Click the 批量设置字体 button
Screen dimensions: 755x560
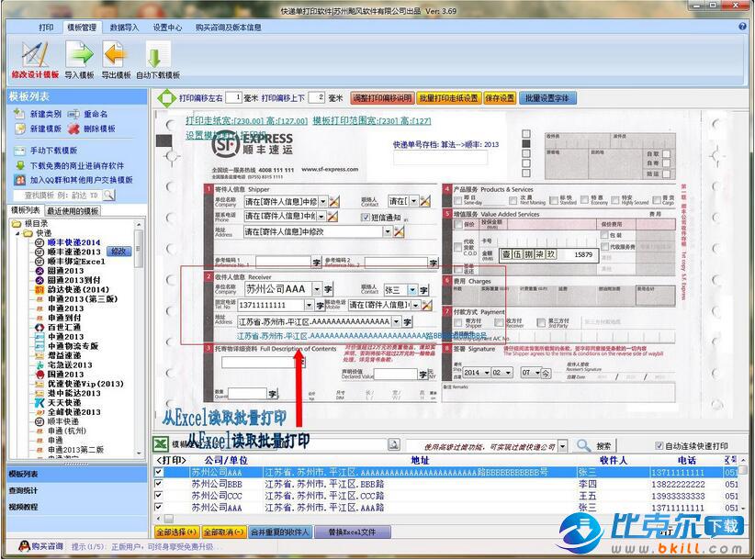[x=547, y=98]
